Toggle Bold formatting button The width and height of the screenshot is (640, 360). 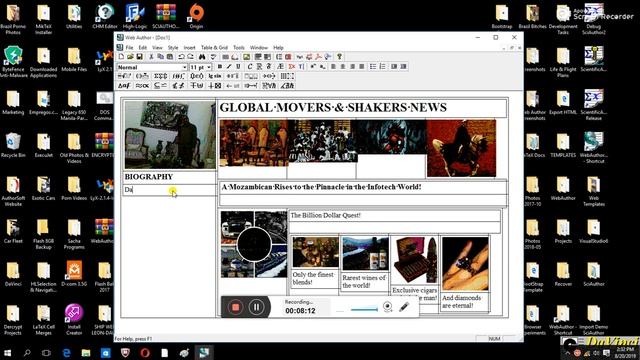220,67
